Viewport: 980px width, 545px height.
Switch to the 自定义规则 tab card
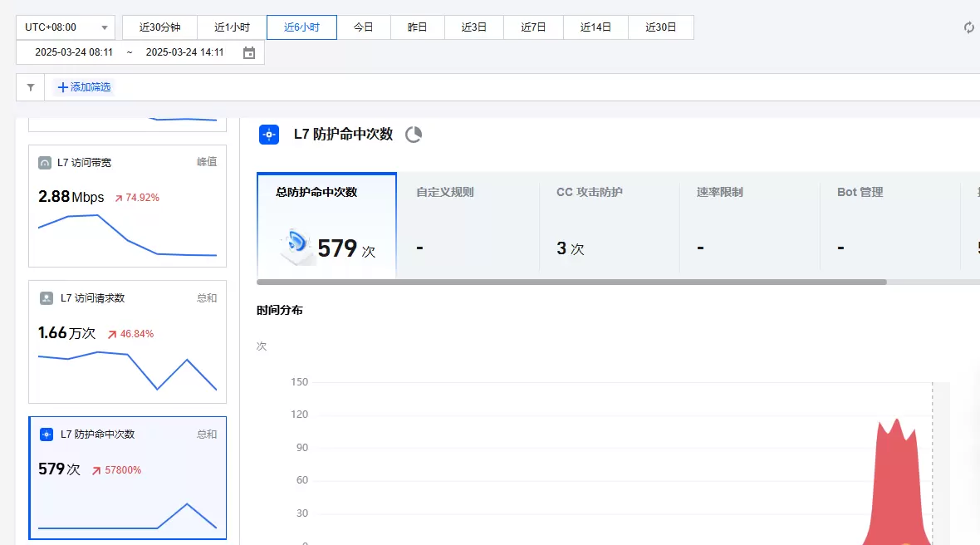tap(468, 226)
